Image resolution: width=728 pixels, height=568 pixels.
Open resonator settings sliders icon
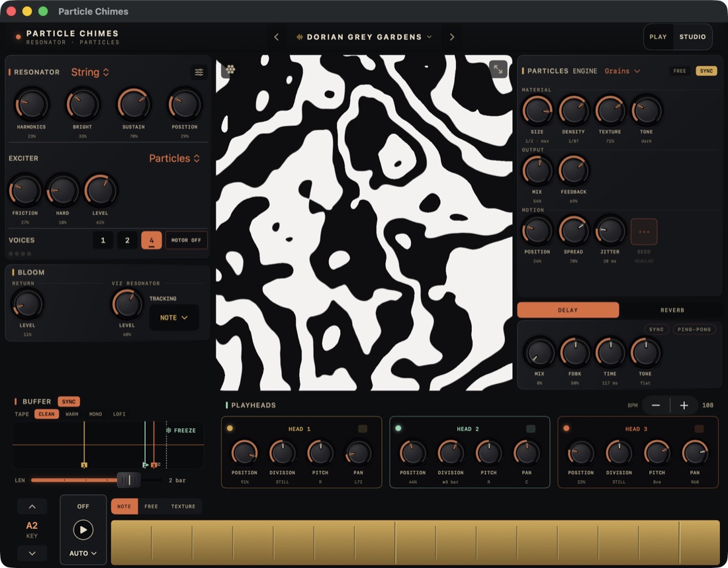tap(199, 72)
